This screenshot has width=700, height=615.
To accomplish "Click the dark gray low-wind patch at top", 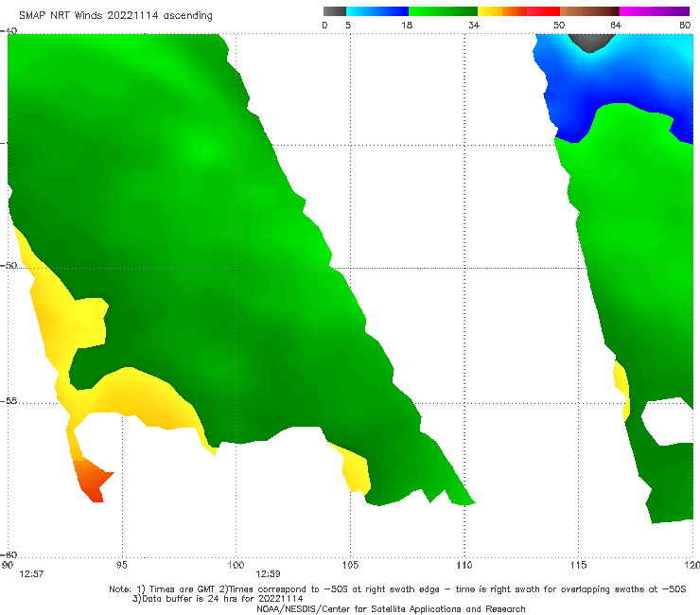I will 590,42.
